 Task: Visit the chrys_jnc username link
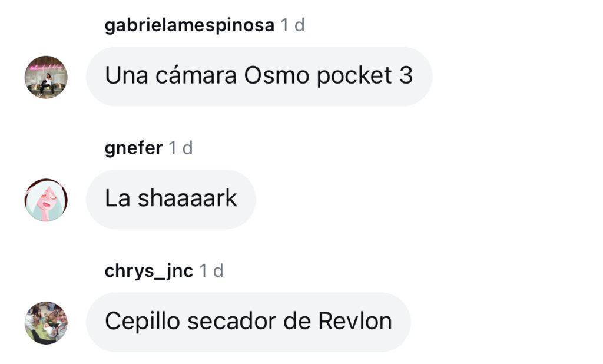point(149,272)
